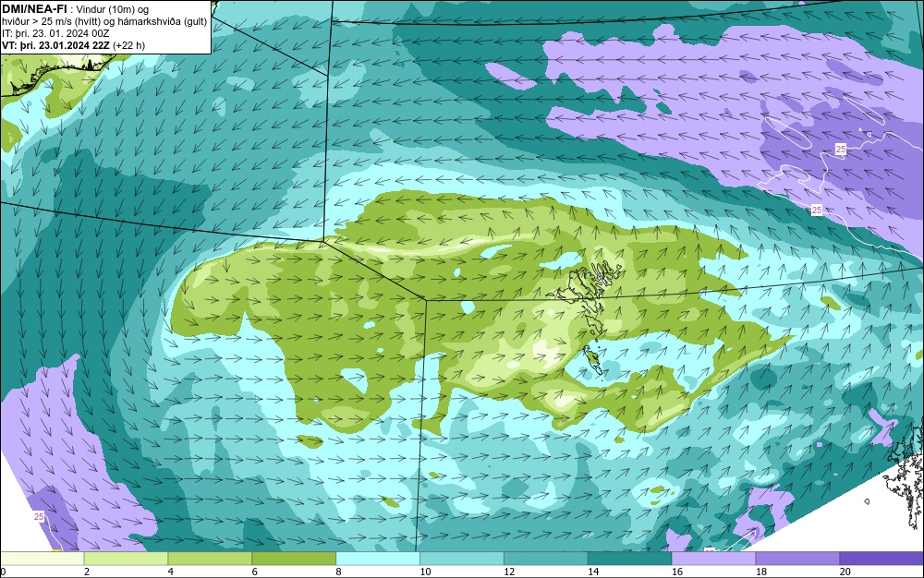The height and width of the screenshot is (578, 924).
Task: Click the darkest purple legend swatch above 20
Action: [x=881, y=558]
